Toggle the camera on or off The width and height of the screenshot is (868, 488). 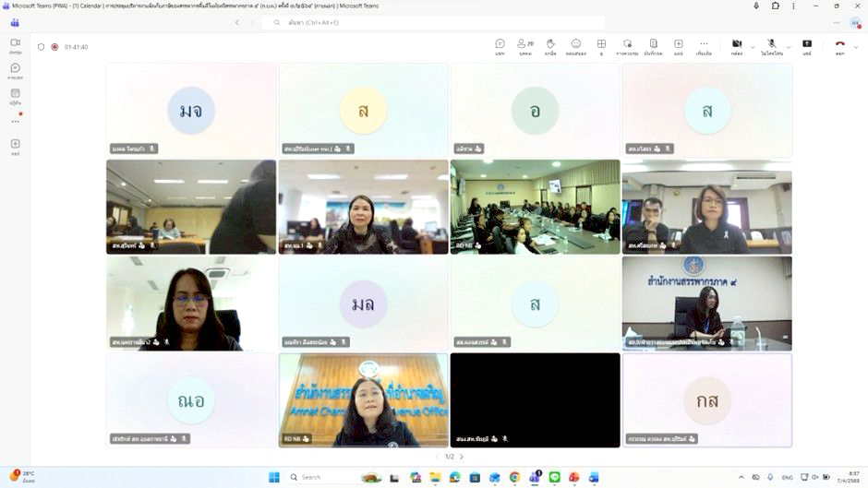(737, 46)
